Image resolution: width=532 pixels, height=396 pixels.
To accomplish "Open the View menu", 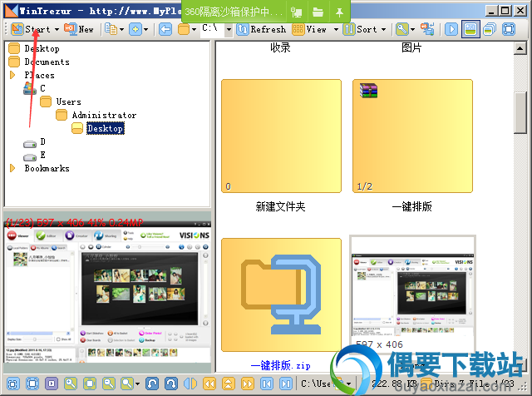I will (x=309, y=29).
